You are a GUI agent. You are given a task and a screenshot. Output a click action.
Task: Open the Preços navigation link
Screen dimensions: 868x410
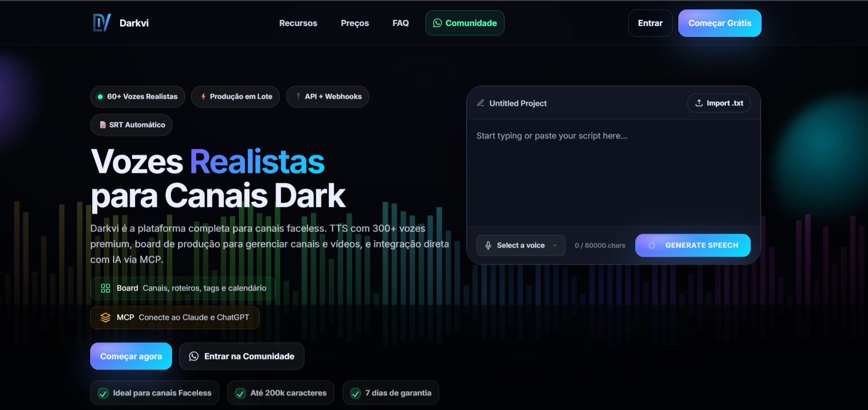pyautogui.click(x=355, y=23)
